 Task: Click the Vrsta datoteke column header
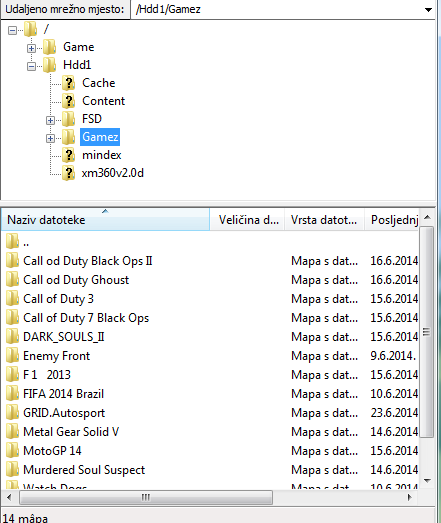[x=324, y=219]
